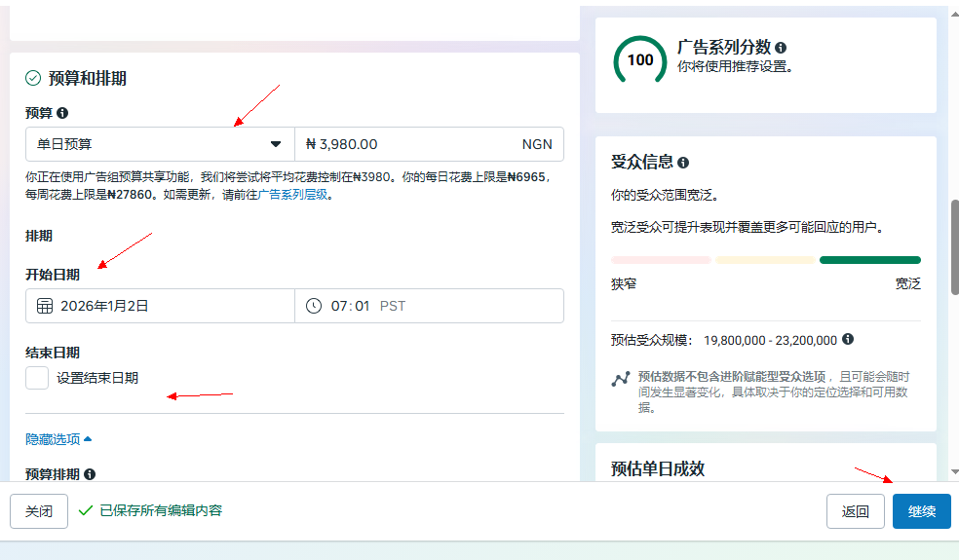Click the 继续 button
Viewport: 959px width, 560px height.
tap(921, 511)
